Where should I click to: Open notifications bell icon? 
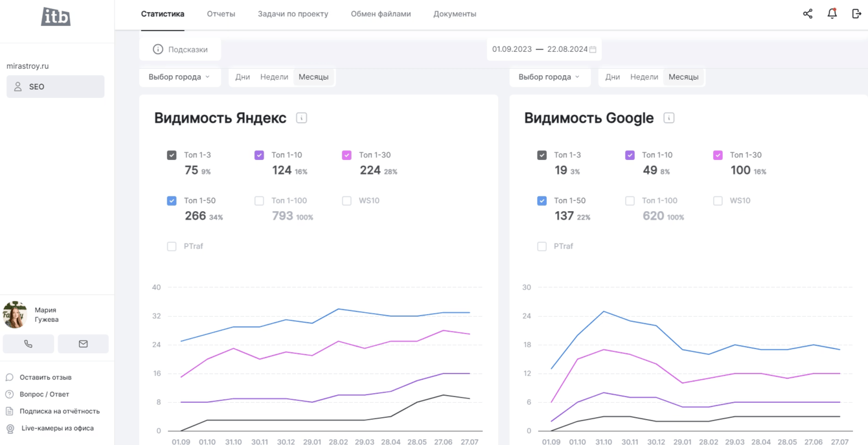[832, 14]
